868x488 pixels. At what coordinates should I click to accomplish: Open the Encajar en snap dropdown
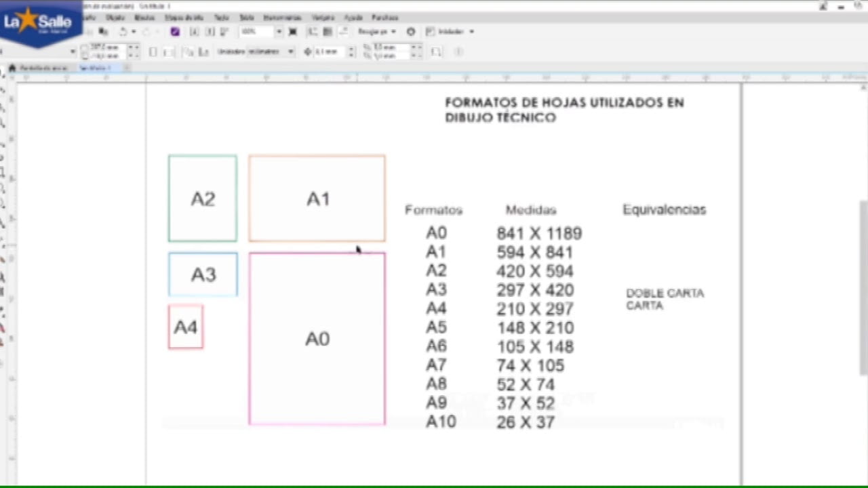click(x=376, y=32)
